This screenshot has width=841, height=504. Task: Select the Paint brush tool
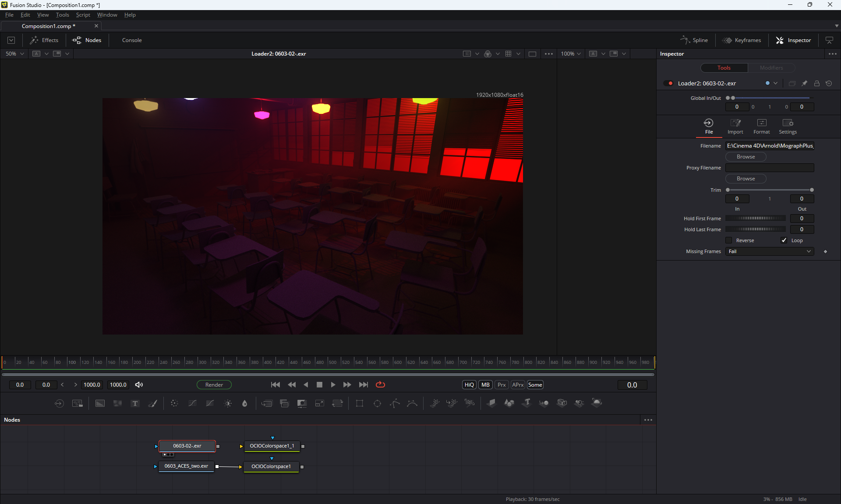pos(152,403)
